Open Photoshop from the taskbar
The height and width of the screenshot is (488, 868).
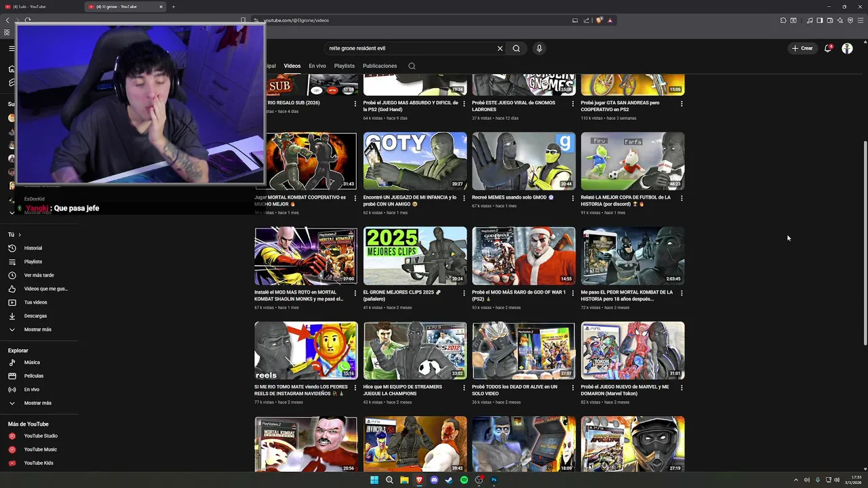494,480
